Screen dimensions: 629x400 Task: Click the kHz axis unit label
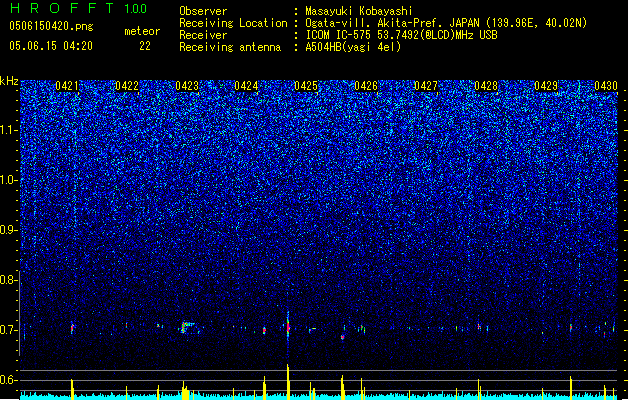(x=9, y=81)
